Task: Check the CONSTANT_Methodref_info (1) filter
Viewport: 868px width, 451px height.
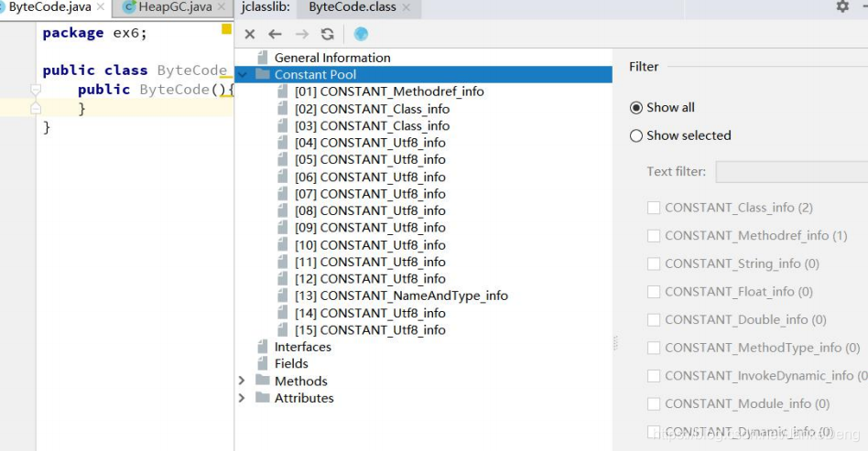Action: tap(654, 236)
